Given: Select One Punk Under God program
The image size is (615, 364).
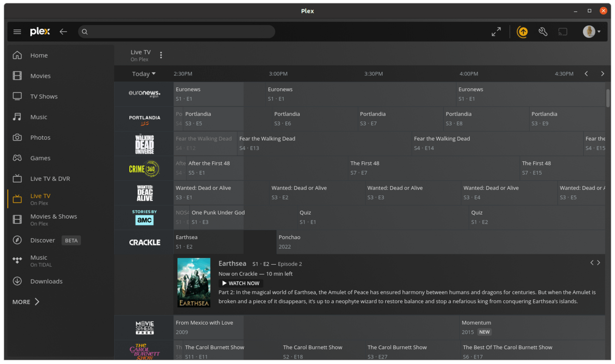Looking at the screenshot, I should coord(243,218).
